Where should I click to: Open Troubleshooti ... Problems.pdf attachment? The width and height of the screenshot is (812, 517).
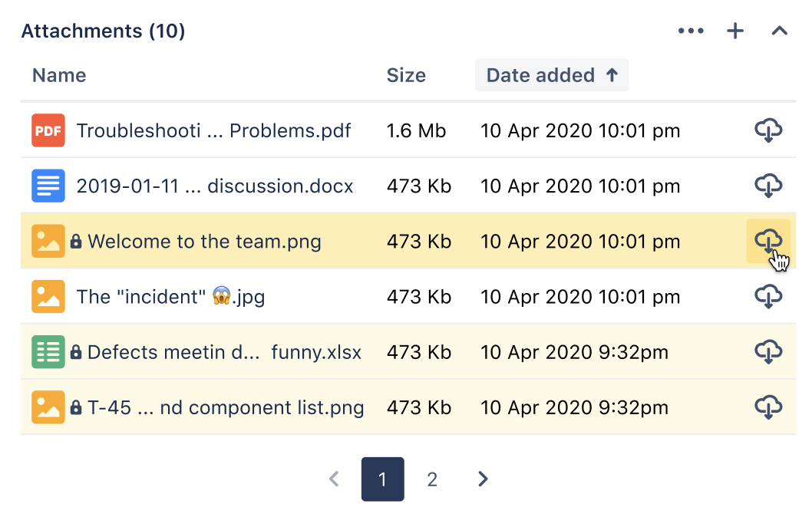coord(213,131)
